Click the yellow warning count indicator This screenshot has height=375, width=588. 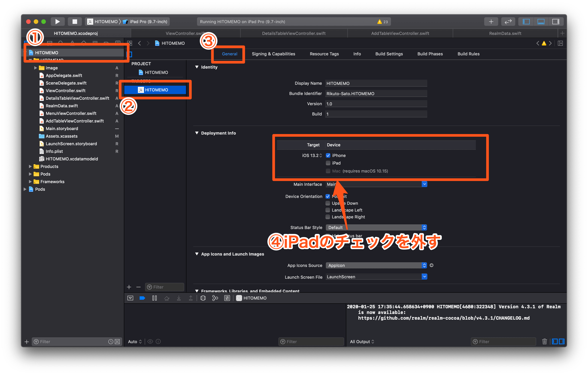382,21
